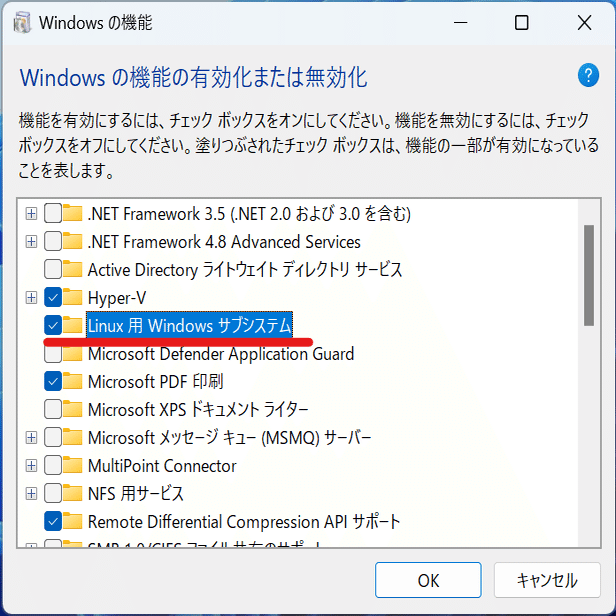Click the Hyper-V folder icon

tap(73, 298)
